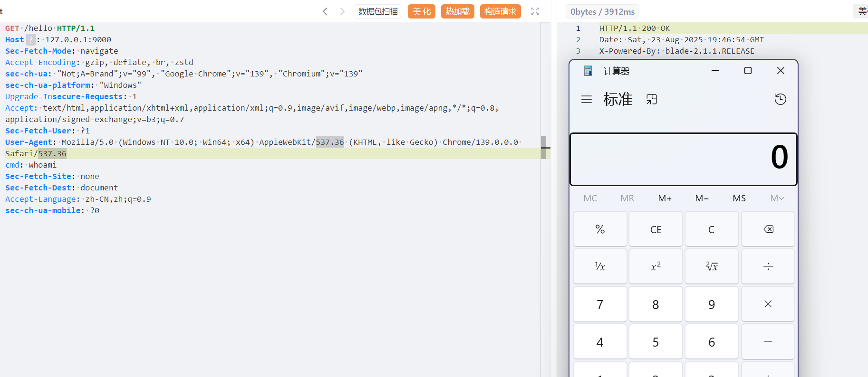The image size is (868, 377).
Task: Click the calculator 8 key
Action: [656, 304]
